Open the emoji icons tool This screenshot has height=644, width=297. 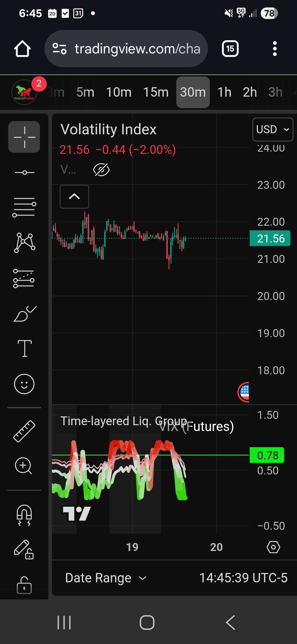tap(24, 384)
